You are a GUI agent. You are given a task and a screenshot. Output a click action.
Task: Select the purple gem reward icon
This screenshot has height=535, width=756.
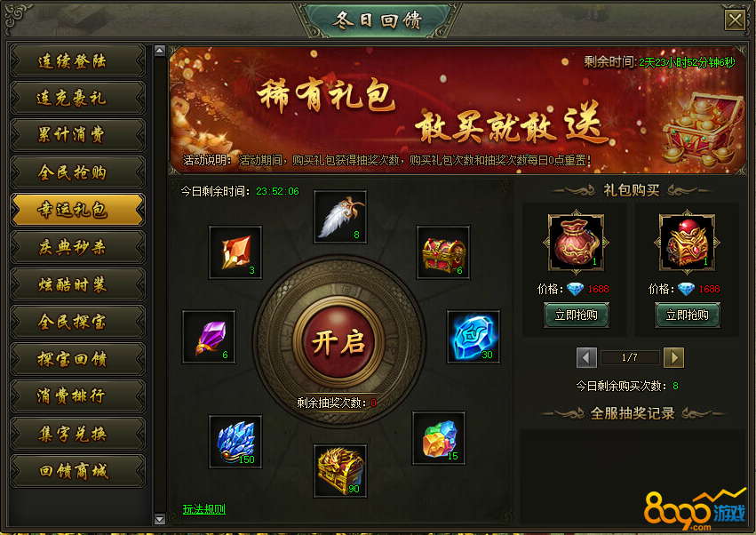(x=209, y=337)
